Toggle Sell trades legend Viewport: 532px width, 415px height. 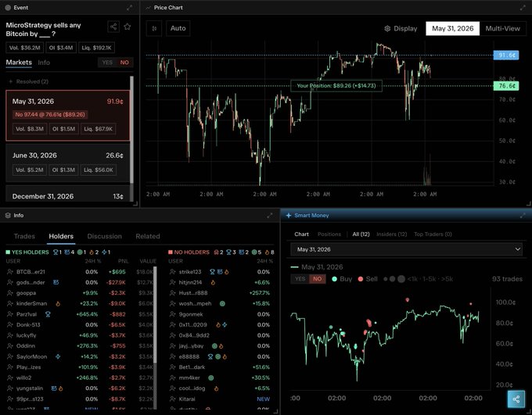368,279
